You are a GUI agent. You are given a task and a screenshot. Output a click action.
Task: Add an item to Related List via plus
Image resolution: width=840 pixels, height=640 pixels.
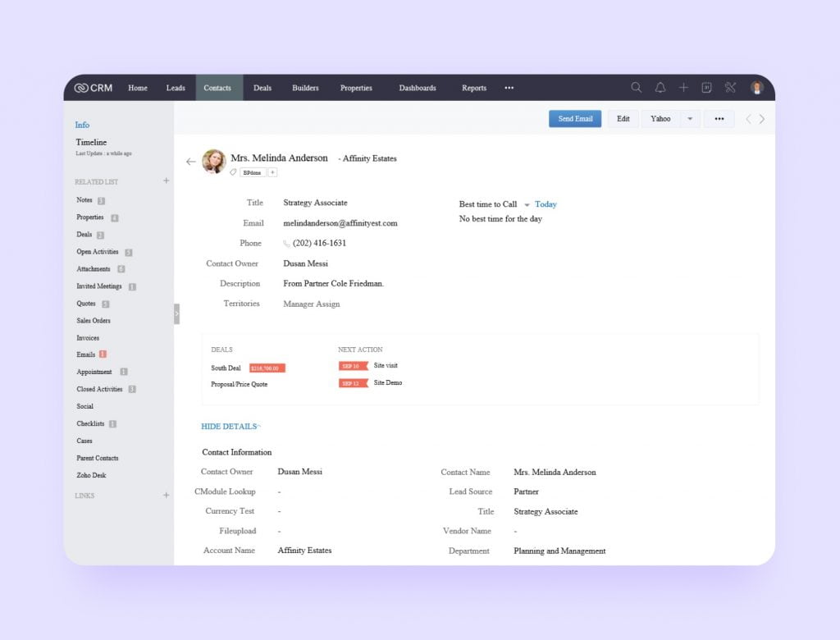tap(167, 181)
